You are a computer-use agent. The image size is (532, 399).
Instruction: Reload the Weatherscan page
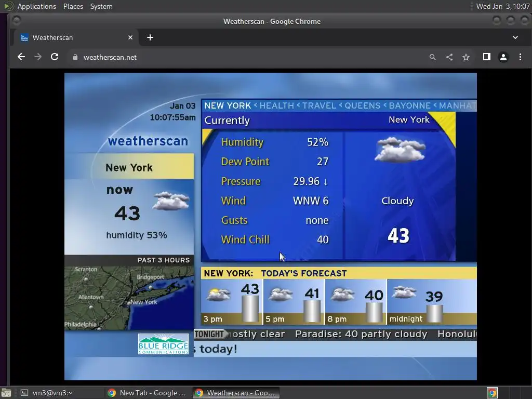[55, 57]
